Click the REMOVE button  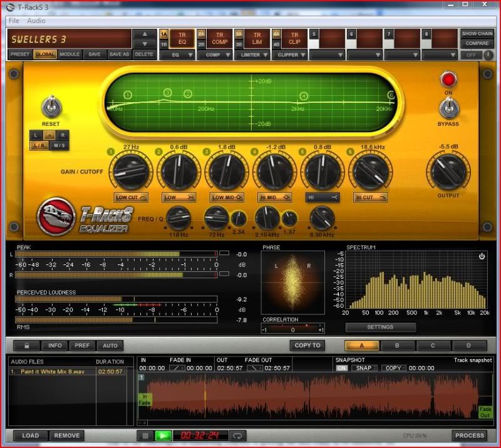[x=67, y=435]
